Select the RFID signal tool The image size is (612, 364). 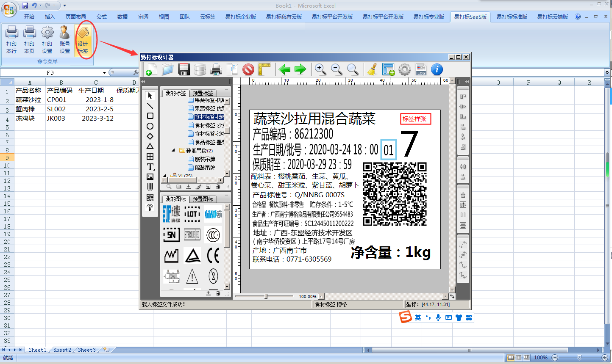coord(150,207)
